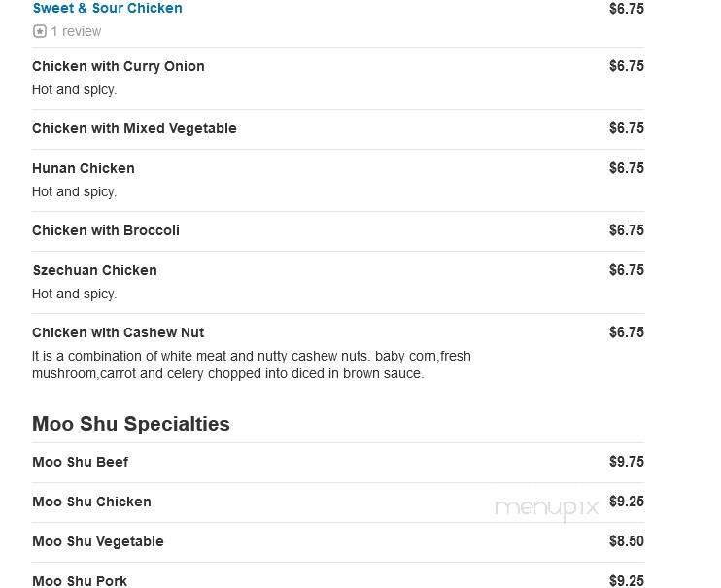Click the Moo Shu Vegetable $8.50 price
This screenshot has height=588, width=721.
627,541
